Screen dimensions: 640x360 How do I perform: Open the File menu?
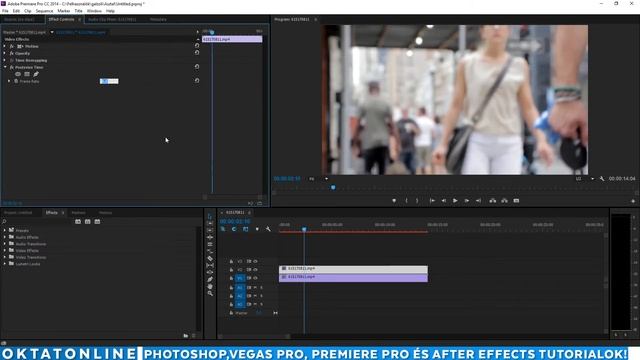[x=5, y=11]
